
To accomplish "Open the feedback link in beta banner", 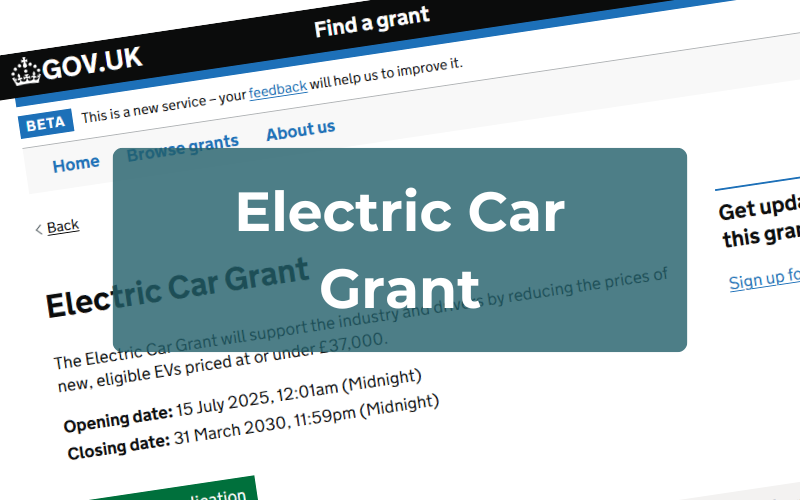I will (277, 89).
